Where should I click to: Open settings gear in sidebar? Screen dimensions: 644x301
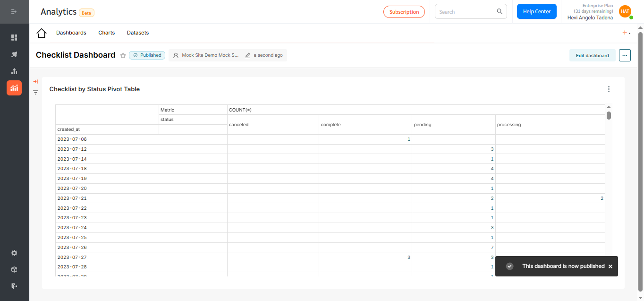tap(14, 253)
